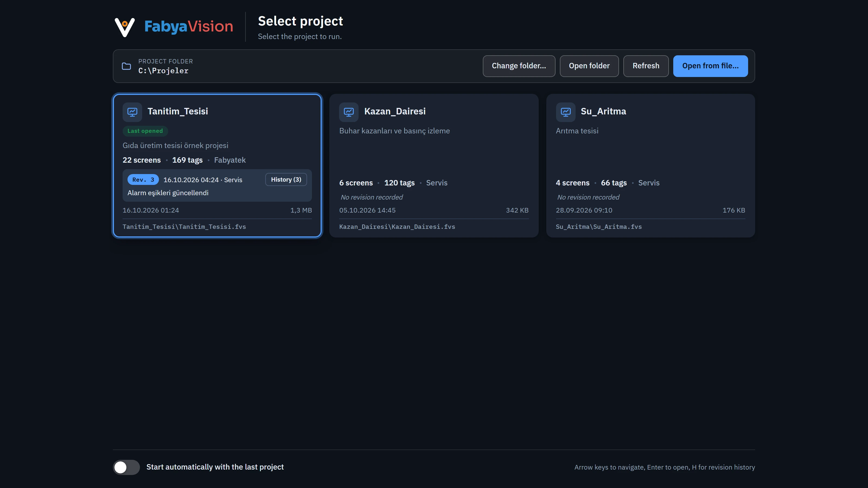Click Kazan_Dairesi 'No revision recorded' text
The height and width of the screenshot is (488, 868).
click(x=372, y=197)
